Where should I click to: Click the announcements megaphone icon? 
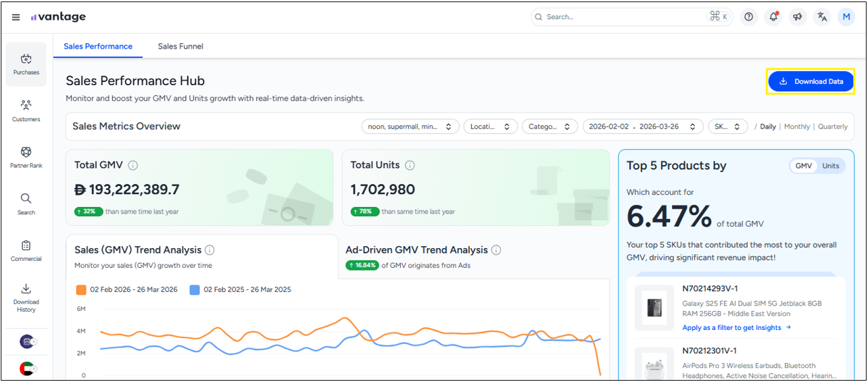[x=798, y=17]
